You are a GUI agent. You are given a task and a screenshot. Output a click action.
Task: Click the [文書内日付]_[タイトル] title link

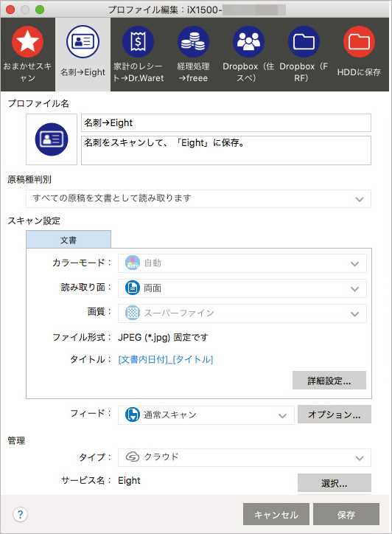(166, 360)
